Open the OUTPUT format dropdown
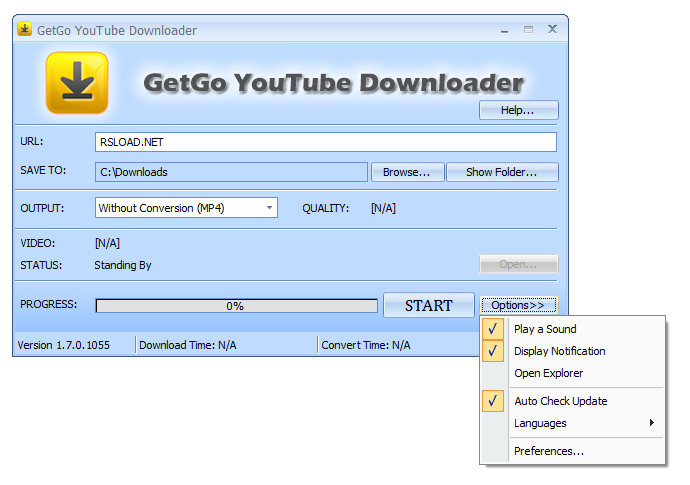The image size is (690, 485). tap(186, 208)
